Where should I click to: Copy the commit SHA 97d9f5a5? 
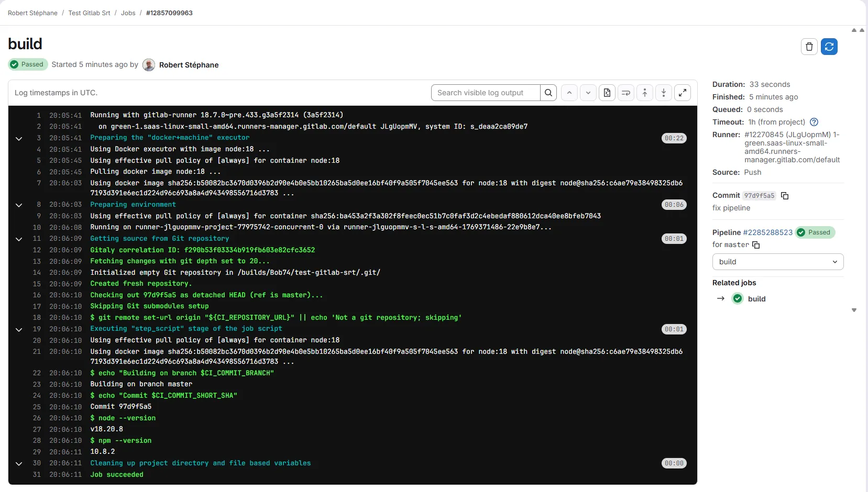click(784, 195)
